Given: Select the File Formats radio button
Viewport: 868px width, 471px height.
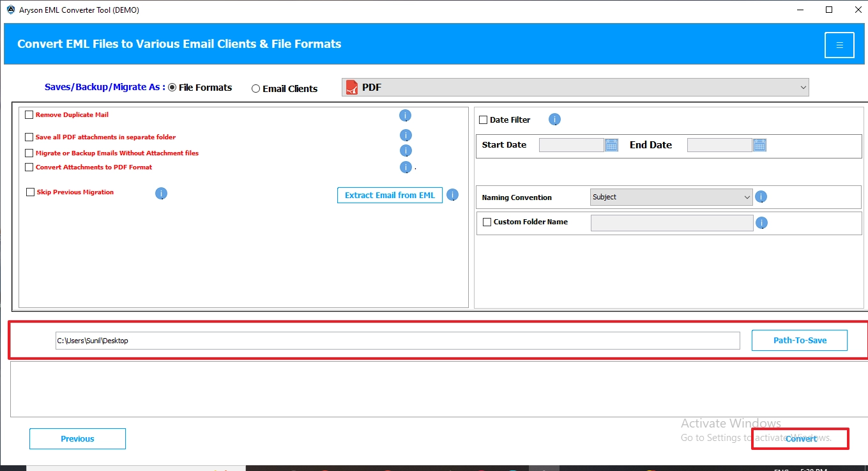Looking at the screenshot, I should (x=172, y=88).
